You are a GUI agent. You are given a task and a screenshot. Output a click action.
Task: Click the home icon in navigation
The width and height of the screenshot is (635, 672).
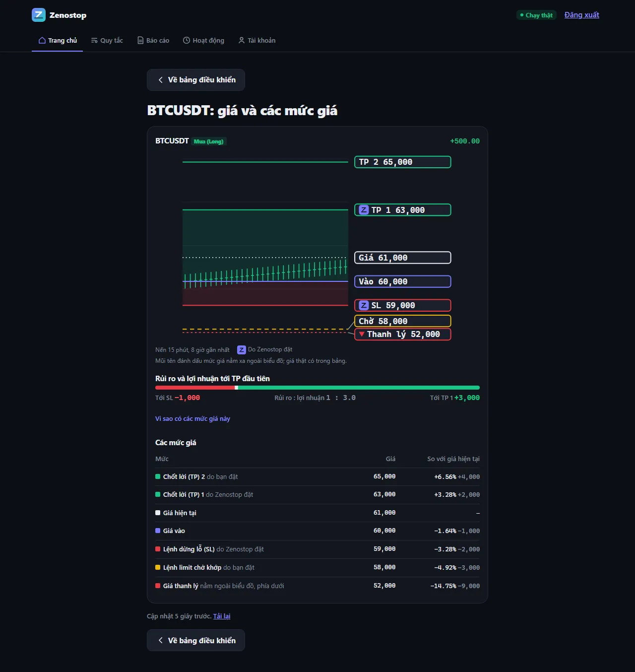coord(42,41)
